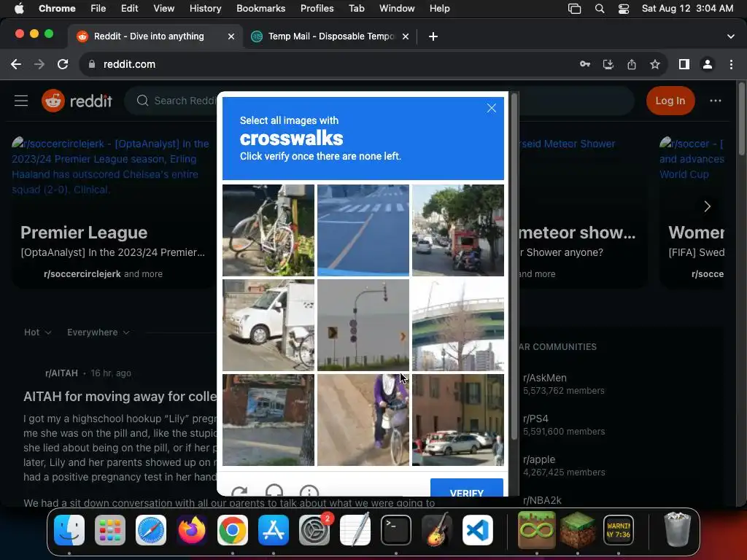Viewport: 747px width, 560px height.
Task: Open App Store from the Dock
Action: (274, 530)
